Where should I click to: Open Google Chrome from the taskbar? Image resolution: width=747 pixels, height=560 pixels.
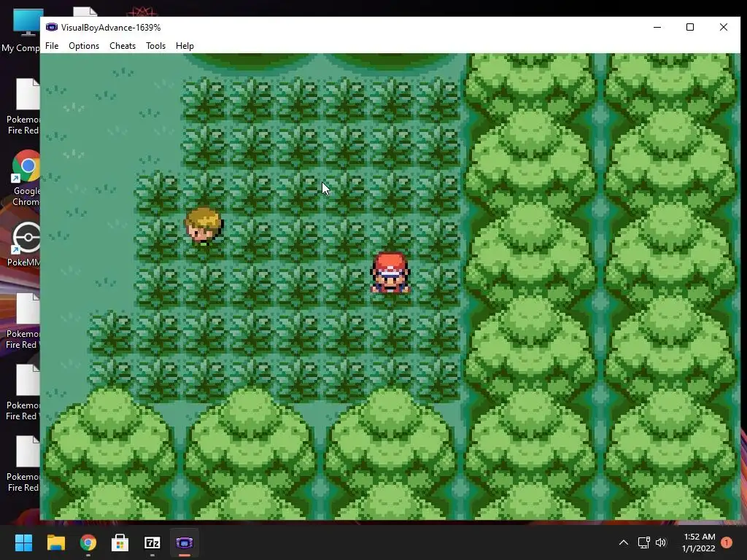pos(88,542)
